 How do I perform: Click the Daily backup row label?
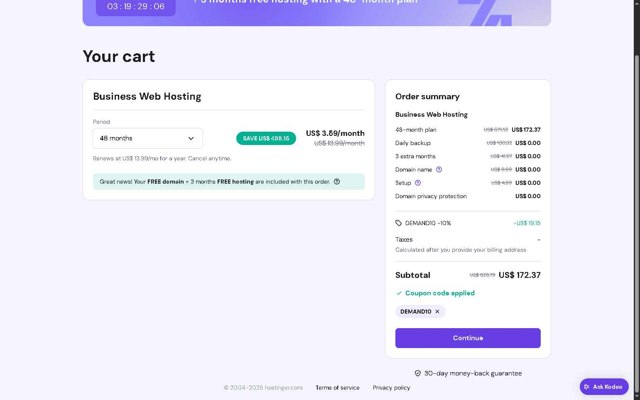point(413,143)
